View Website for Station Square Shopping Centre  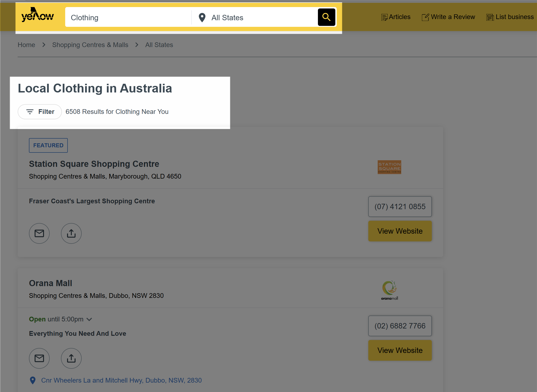(400, 231)
